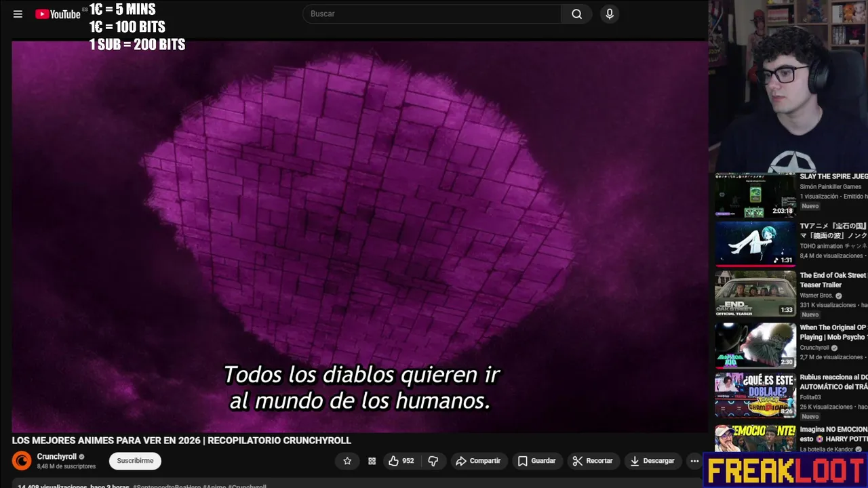Open the TOHO animation channel name
Image resolution: width=868 pixels, height=488 pixels.
(833, 246)
